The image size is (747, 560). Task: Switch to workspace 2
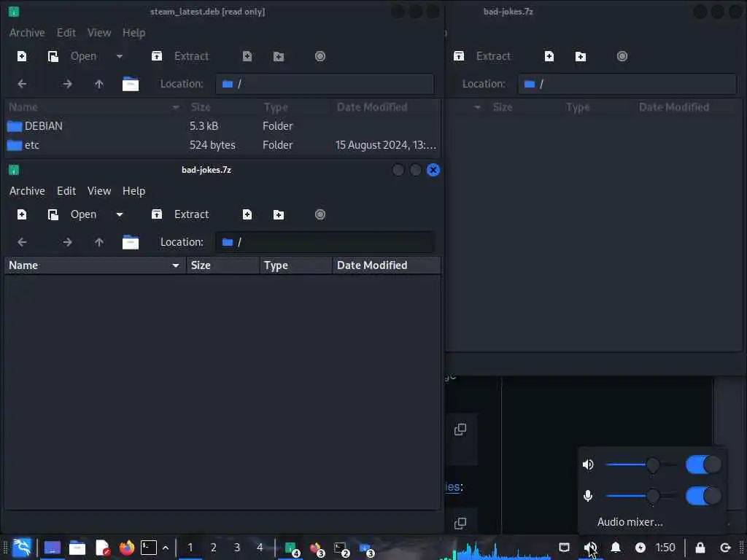[214, 548]
